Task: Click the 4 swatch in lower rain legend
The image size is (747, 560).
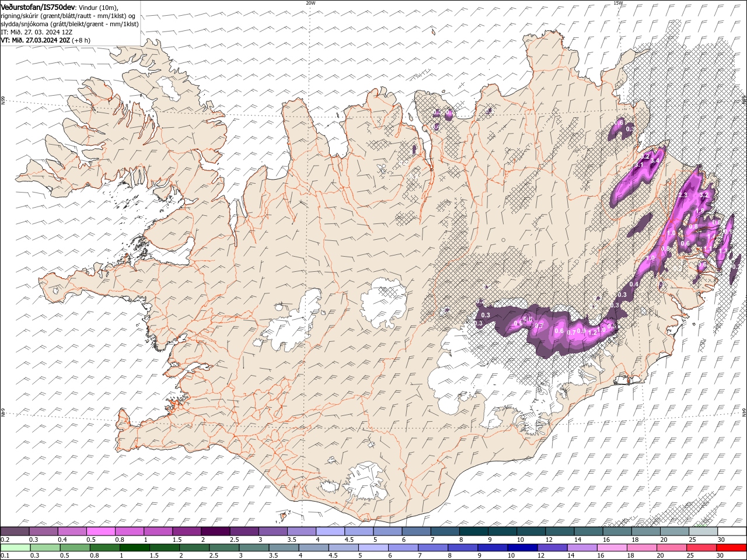Action: coord(314,548)
